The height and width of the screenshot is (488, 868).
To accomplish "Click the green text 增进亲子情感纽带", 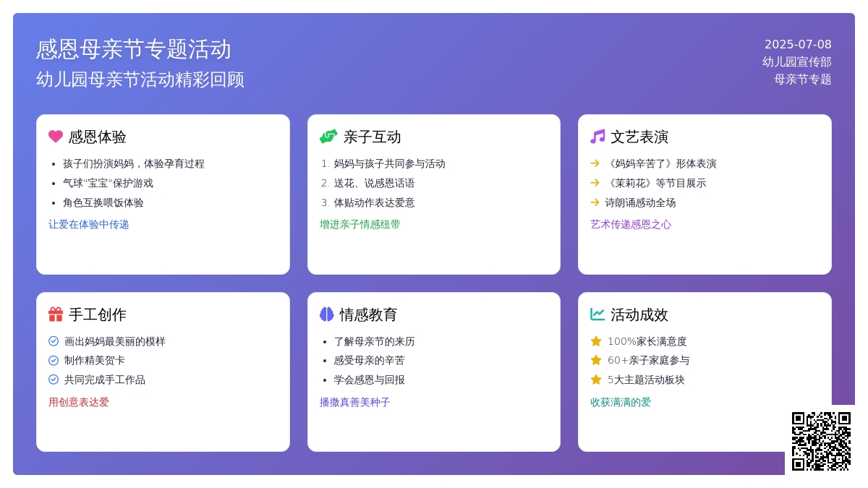I will [x=360, y=225].
